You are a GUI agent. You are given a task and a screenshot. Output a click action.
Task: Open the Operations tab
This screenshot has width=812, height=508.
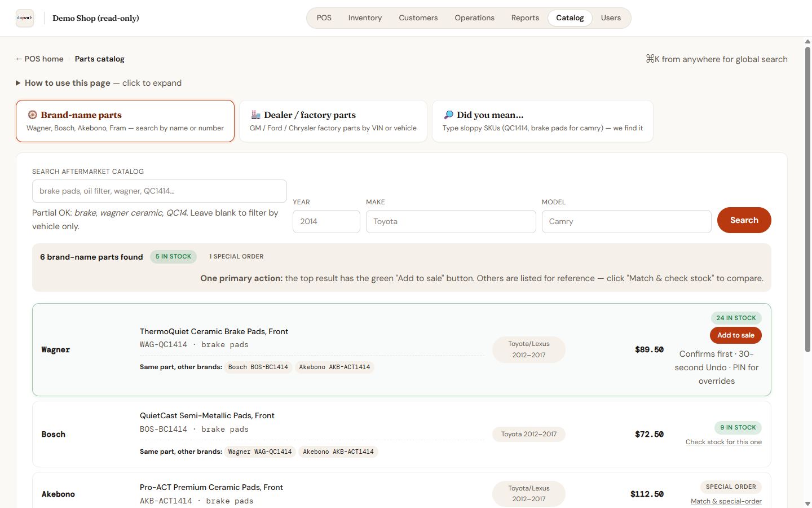(x=475, y=18)
